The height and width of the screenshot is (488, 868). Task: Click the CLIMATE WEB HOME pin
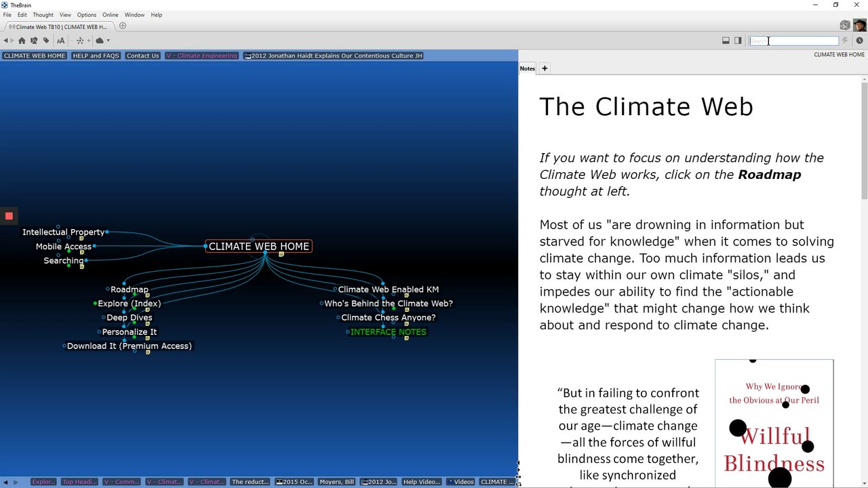click(35, 56)
